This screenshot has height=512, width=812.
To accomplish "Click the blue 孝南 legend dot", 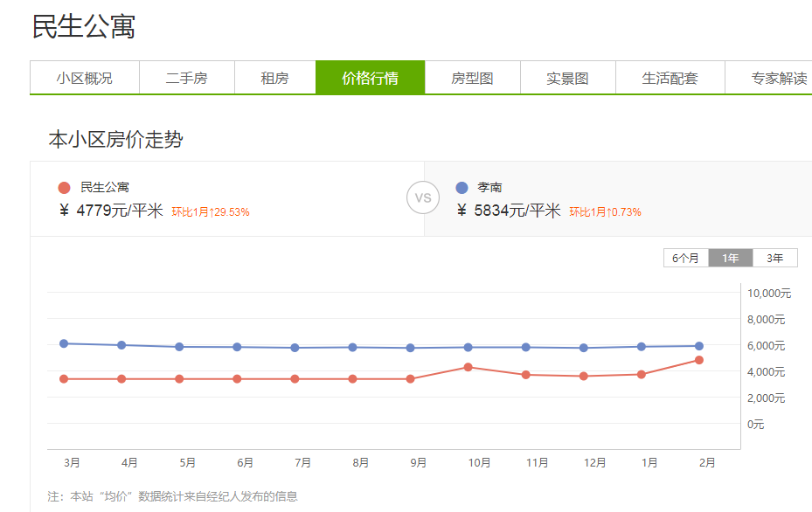I will 462,187.
